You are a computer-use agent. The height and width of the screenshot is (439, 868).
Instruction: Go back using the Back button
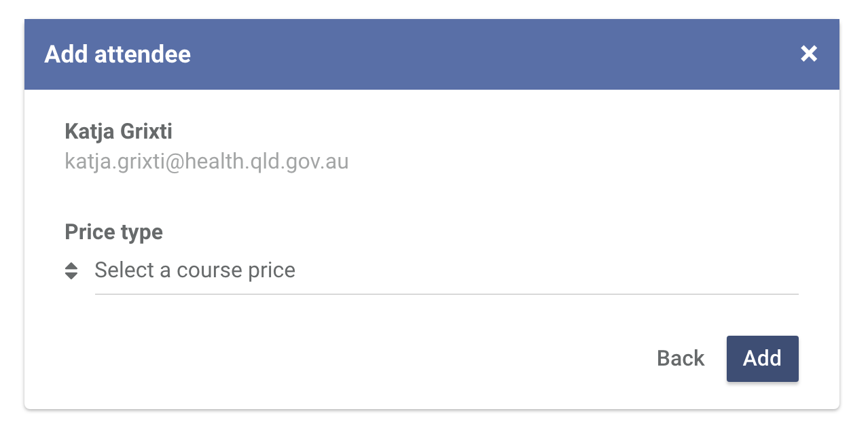pos(681,358)
